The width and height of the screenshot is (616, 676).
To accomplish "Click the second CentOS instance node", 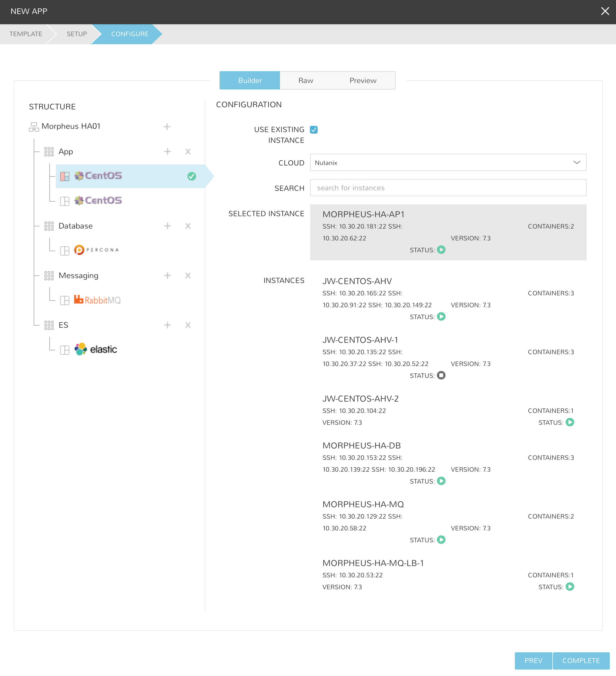I will 98,201.
